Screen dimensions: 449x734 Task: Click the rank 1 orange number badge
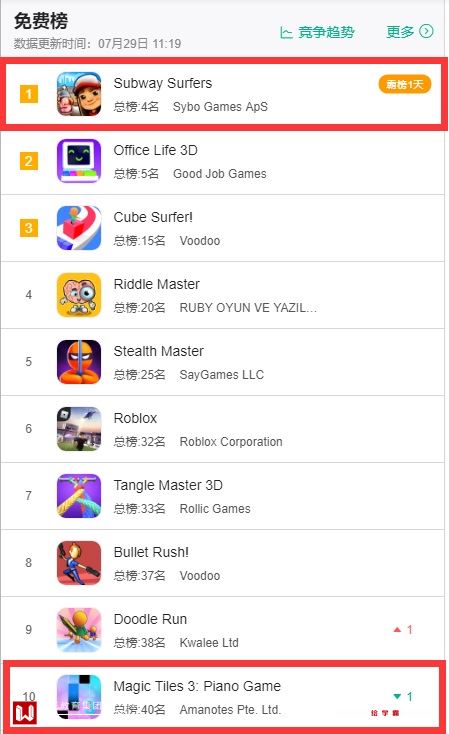[x=29, y=94]
